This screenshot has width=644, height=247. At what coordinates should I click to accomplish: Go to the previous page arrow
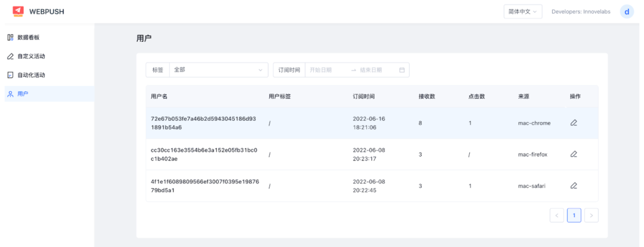557,215
